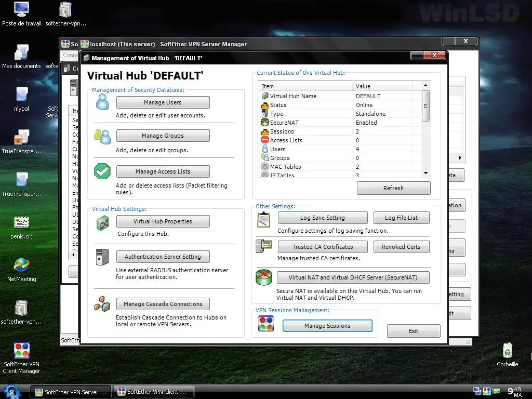This screenshot has height=399, width=532.
Task: Select the Groups row in status list
Action: click(341, 158)
